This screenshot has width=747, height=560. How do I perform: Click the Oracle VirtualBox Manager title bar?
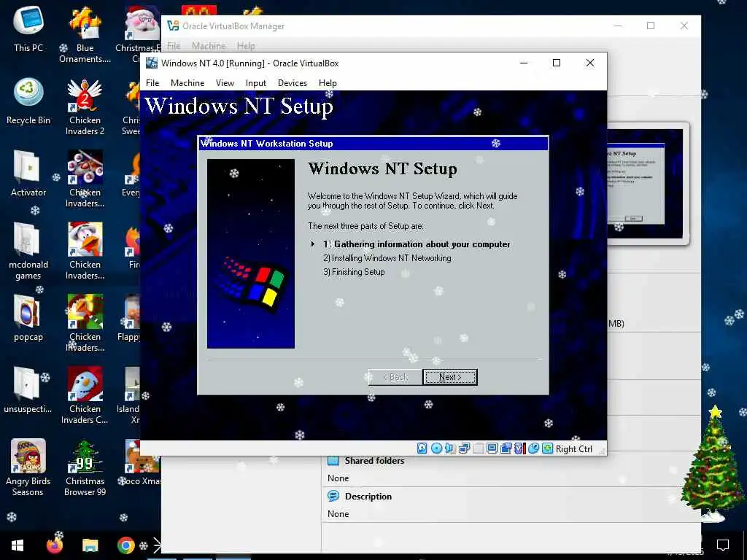tap(431, 26)
